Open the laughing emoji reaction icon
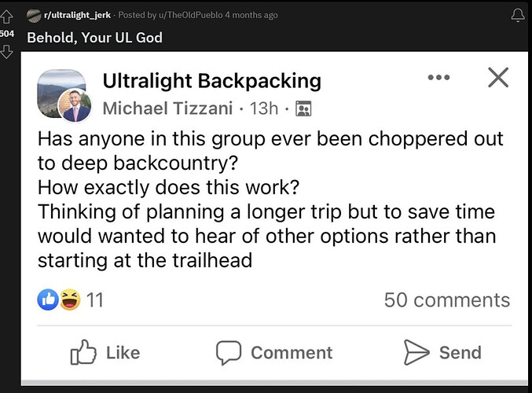This screenshot has height=393, width=532. pyautogui.click(x=70, y=299)
